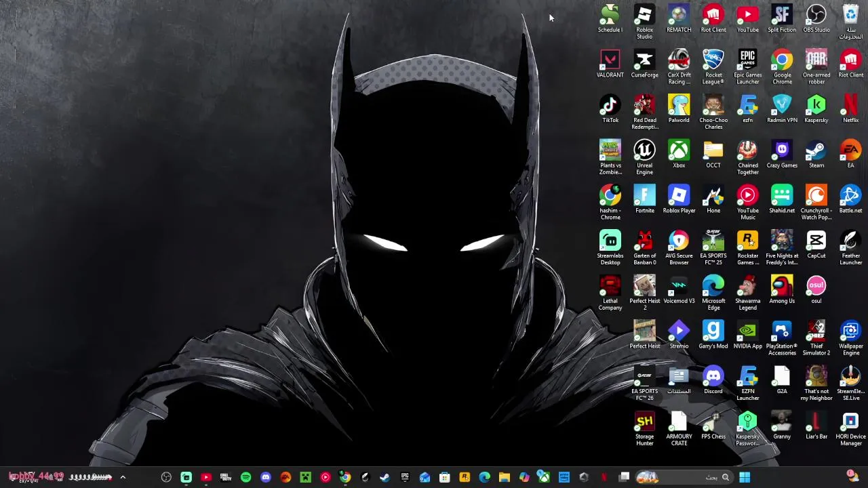Screen dimensions: 868x488
Task: Open the Shahid.net desktop shortcut
Action: pos(782,199)
